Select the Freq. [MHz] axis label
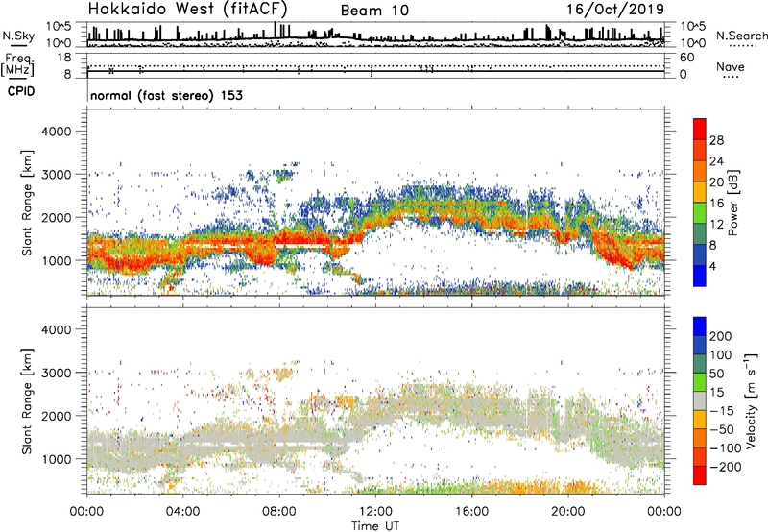This screenshot has width=768, height=532. click(17, 64)
